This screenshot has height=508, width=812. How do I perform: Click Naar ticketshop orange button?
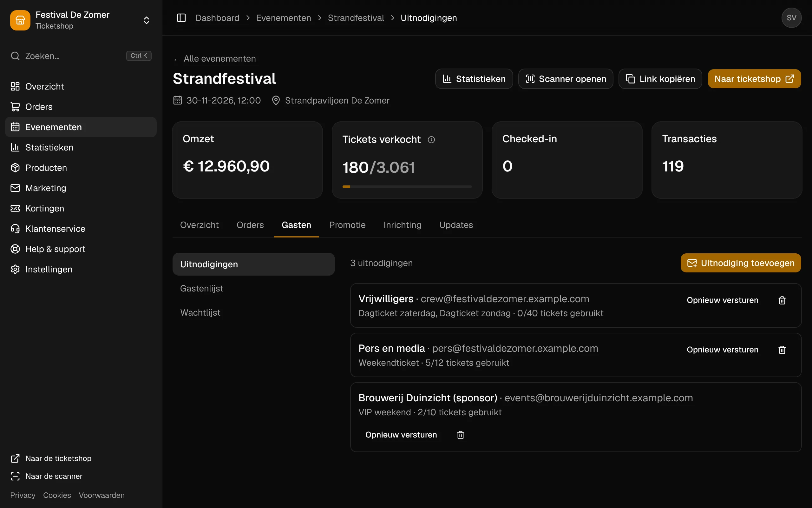[x=754, y=79]
